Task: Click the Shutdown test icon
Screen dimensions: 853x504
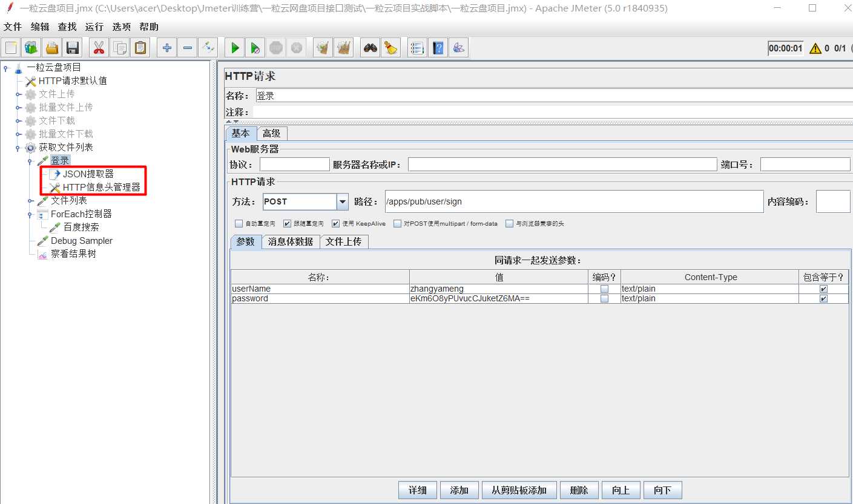Action: click(297, 48)
